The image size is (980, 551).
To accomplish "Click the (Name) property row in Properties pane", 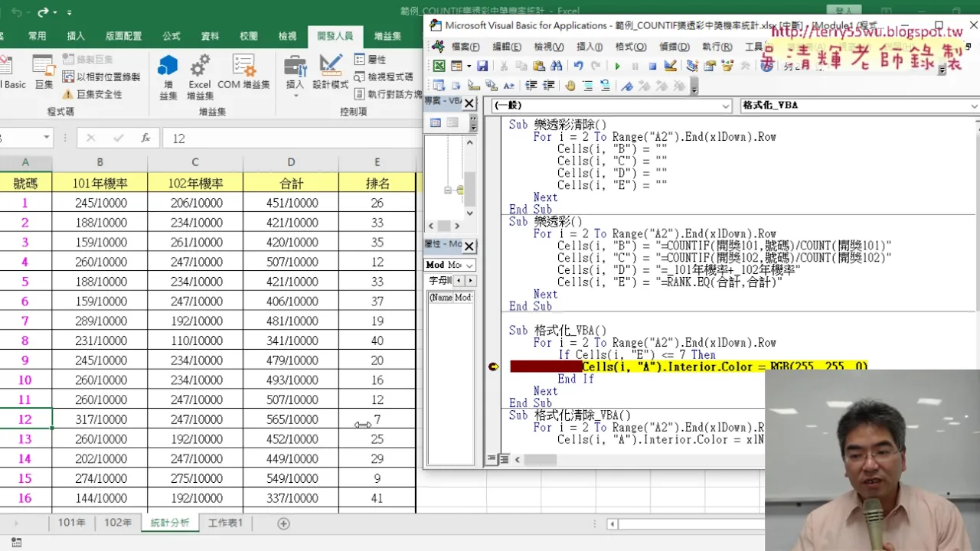I will [450, 298].
